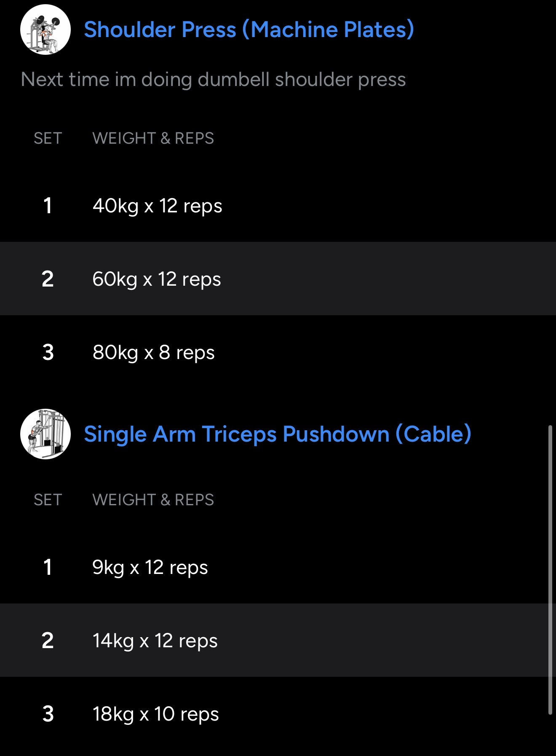The image size is (556, 756).
Task: Open Shoulder Press (Machine Plates) exercise details
Action: coord(249,29)
